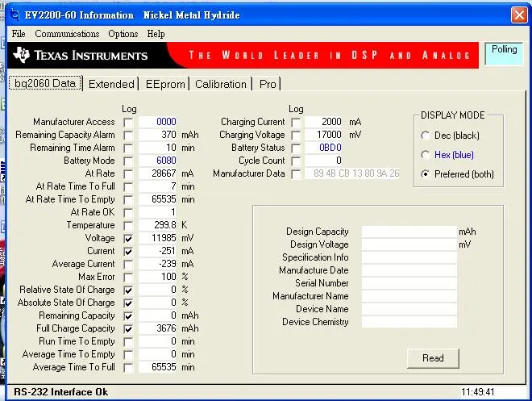Click the Manufacturer Access value 0000
532x401 pixels.
tap(158, 122)
